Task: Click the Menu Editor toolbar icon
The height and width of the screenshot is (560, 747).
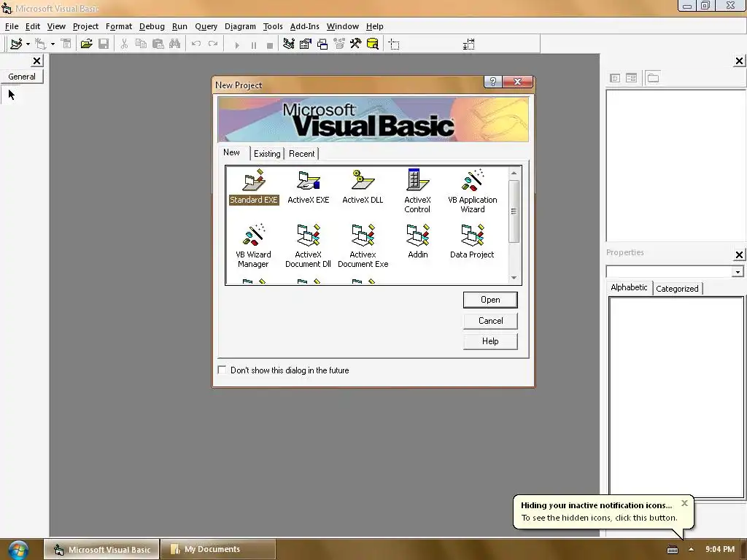Action: [66, 44]
